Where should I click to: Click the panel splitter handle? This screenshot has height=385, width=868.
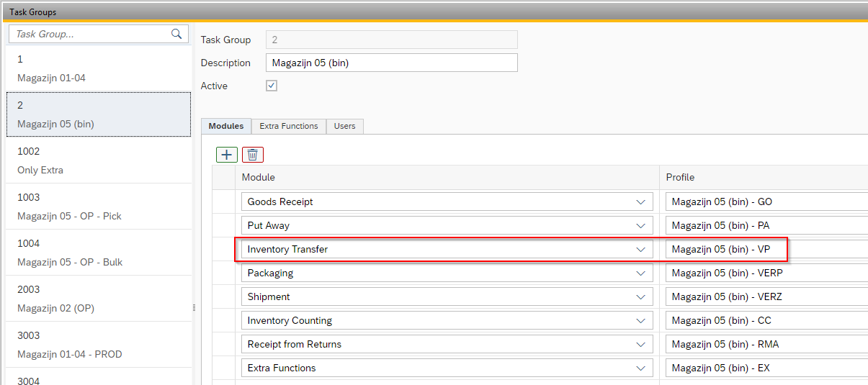pyautogui.click(x=192, y=307)
